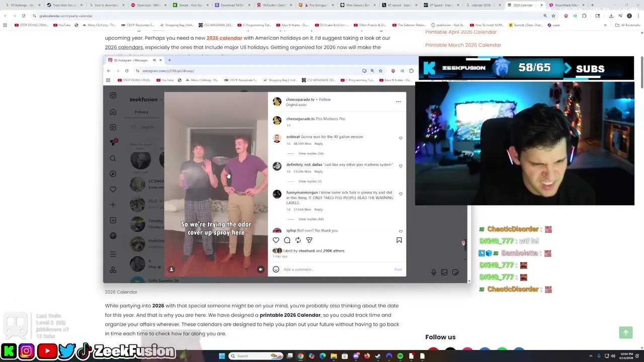Screen dimensions: 644x362
Task: Open the Instagram logo in the sidebar
Action: tap(113, 96)
